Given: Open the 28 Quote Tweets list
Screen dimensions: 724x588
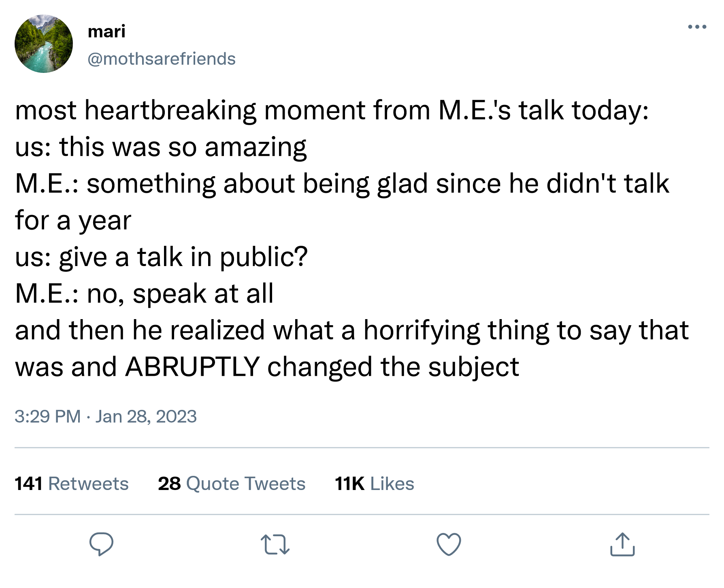Looking at the screenshot, I should [x=232, y=484].
